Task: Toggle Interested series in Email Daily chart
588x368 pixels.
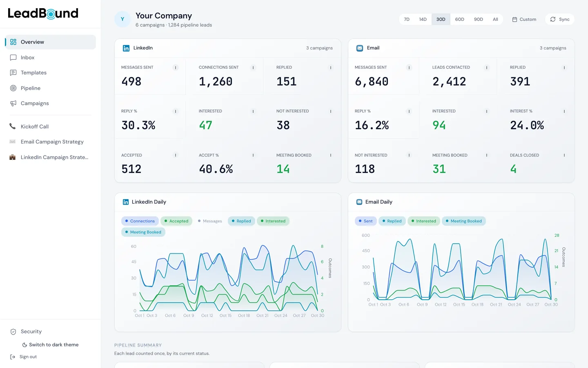Action: (424, 221)
